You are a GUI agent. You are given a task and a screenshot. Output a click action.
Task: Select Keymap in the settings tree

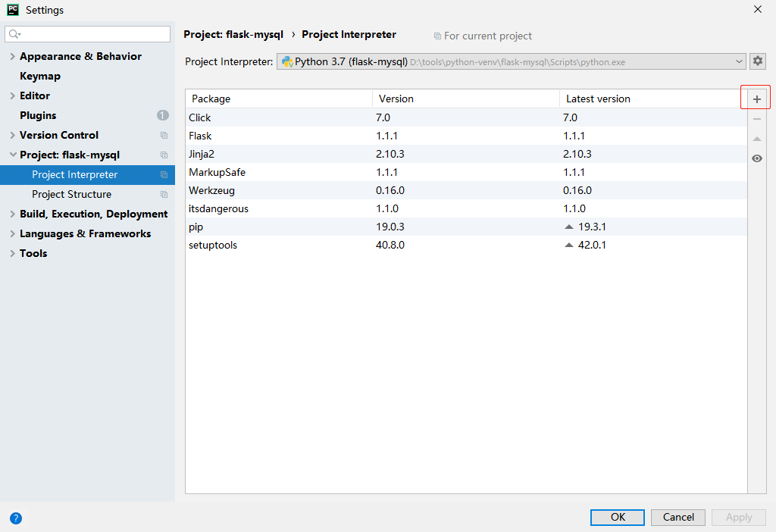point(40,77)
